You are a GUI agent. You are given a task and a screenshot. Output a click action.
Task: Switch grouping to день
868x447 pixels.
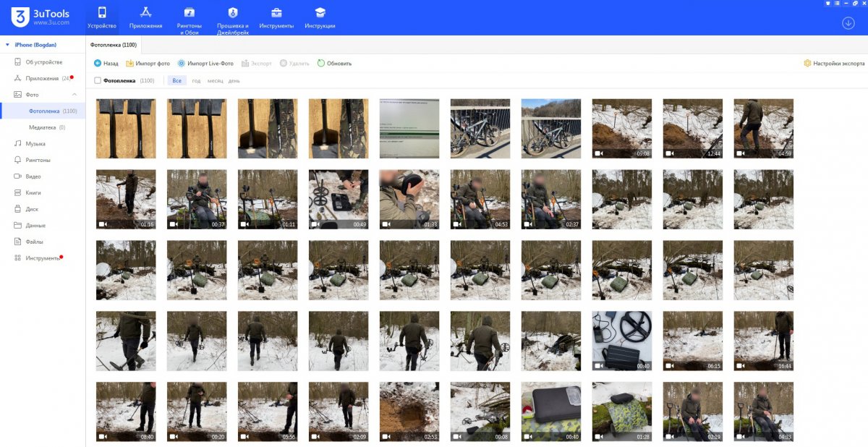234,81
